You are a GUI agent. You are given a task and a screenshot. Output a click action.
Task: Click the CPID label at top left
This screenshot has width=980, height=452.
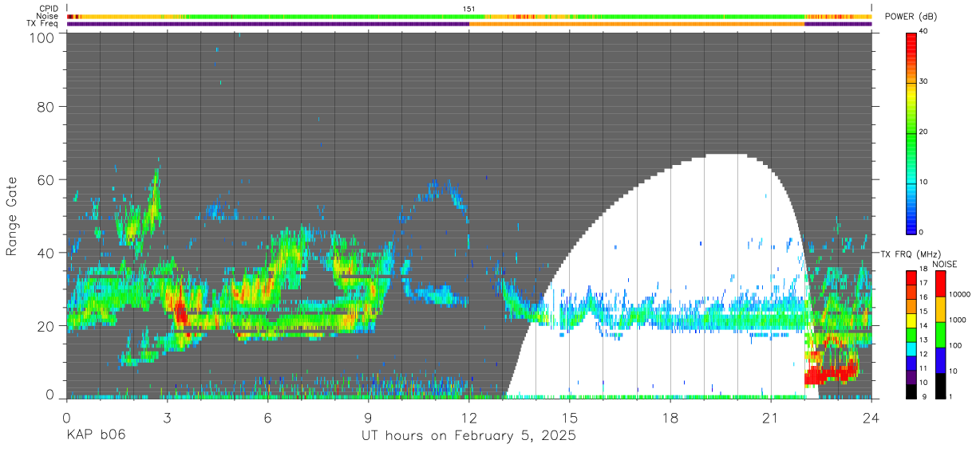(x=49, y=9)
